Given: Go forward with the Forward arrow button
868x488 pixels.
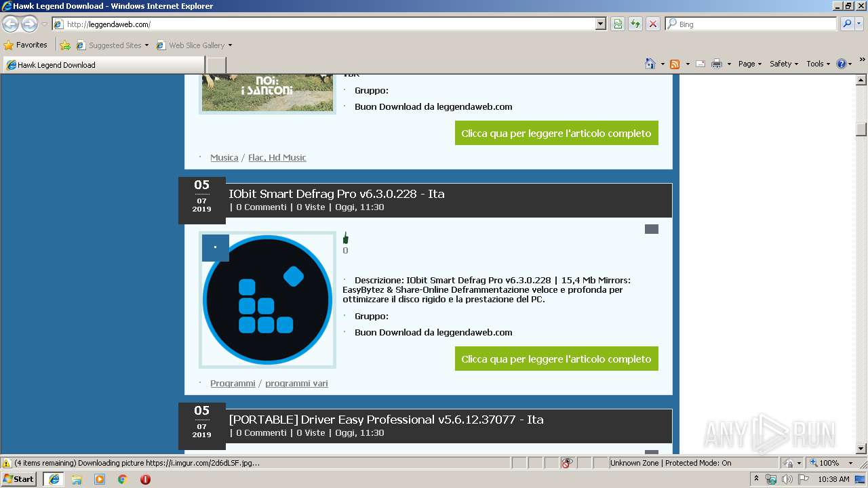Looking at the screenshot, I should [29, 24].
